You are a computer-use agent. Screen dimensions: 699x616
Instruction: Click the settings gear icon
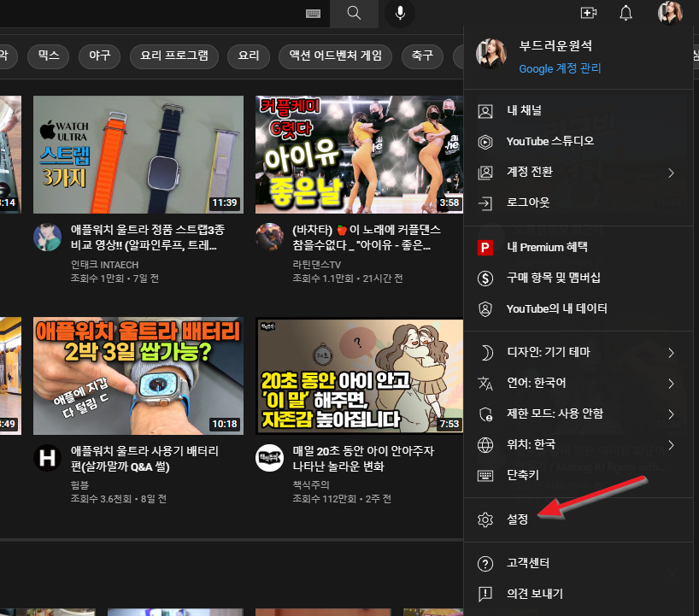click(485, 519)
